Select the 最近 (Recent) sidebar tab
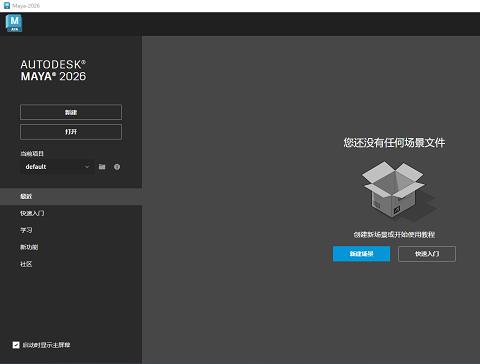Image resolution: width=480 pixels, height=364 pixels. click(x=71, y=196)
